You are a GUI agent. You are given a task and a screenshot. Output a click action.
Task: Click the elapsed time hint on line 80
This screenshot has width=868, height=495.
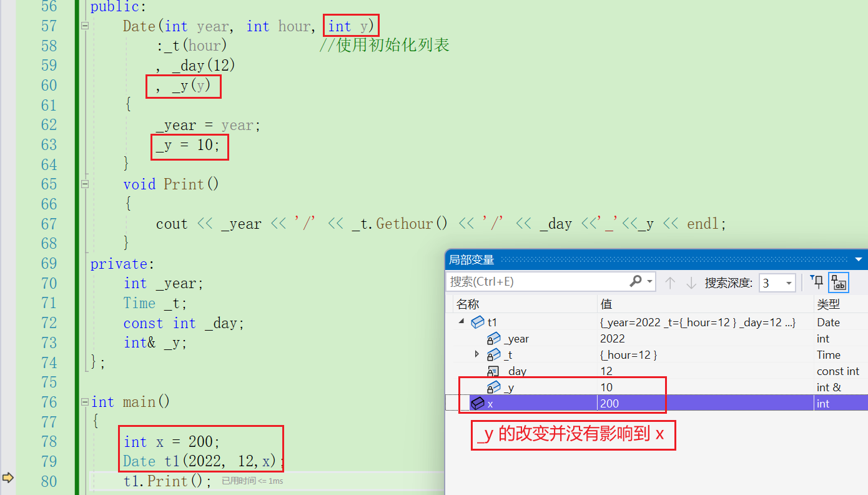point(252,481)
